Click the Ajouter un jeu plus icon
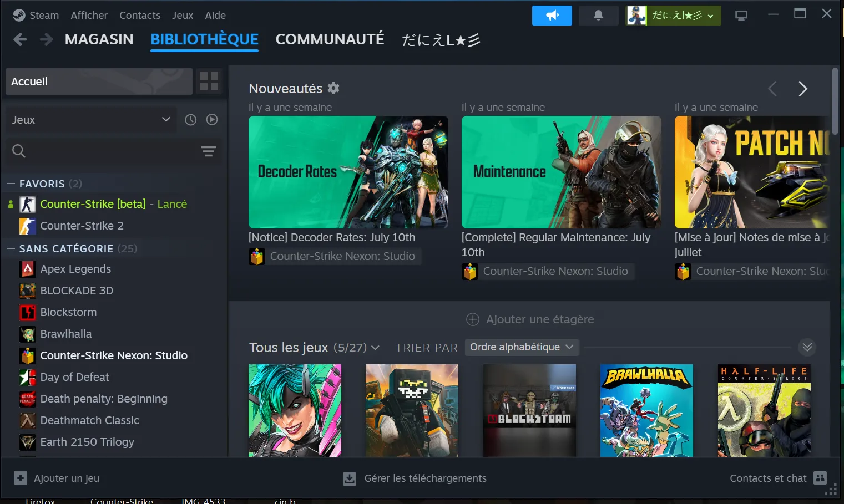Screen dimensions: 844x504 point(21,478)
